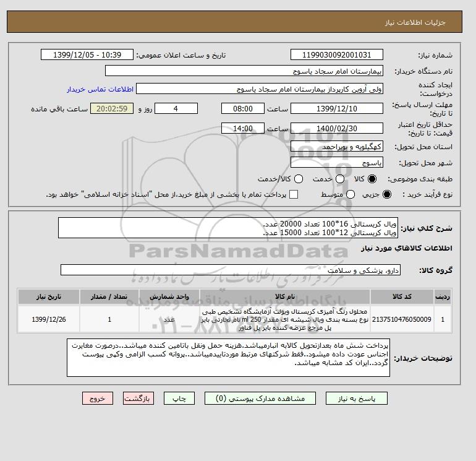Select the جزیی purchase type radio
This screenshot has width=476, height=461.
(x=387, y=194)
